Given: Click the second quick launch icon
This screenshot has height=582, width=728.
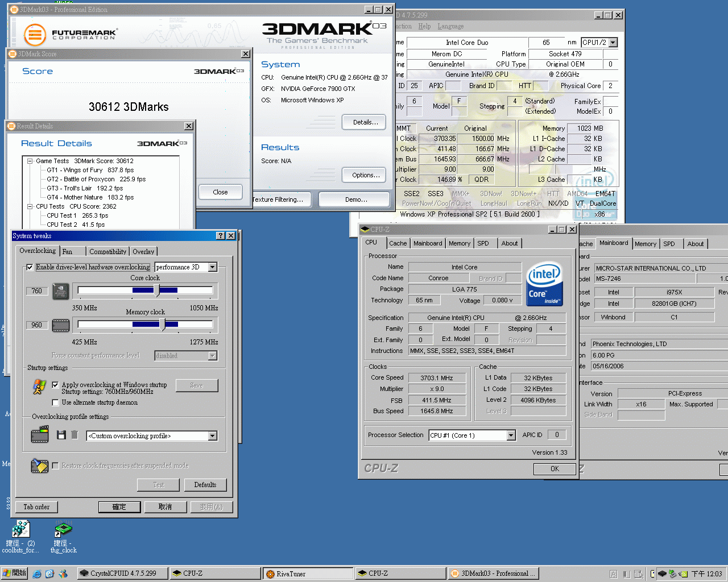Looking at the screenshot, I should 49,574.
